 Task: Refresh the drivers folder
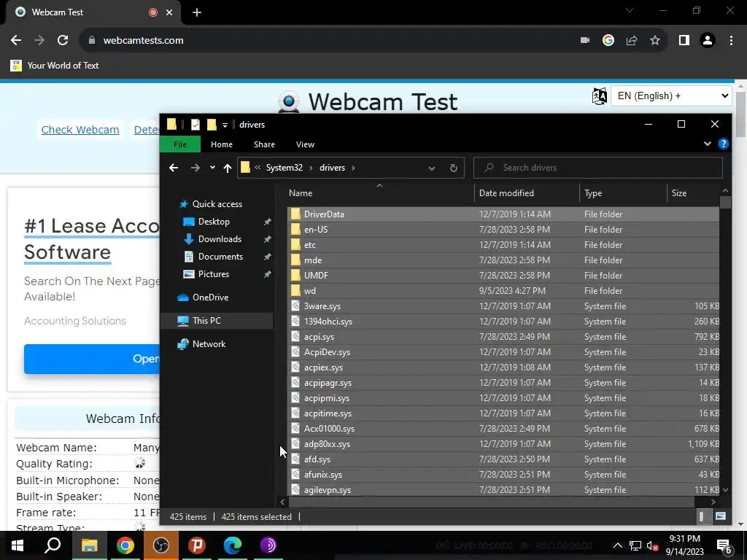(454, 168)
